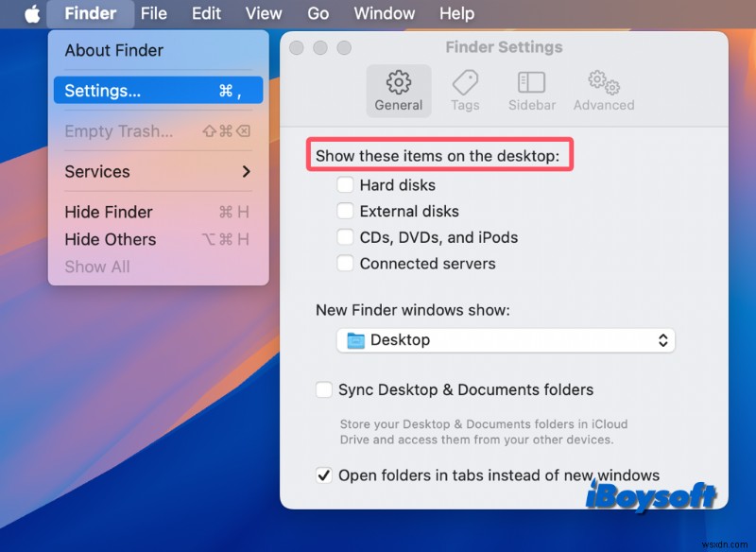Enable External disks checkbox
Viewport: 756px width, 552px height.
tap(345, 211)
